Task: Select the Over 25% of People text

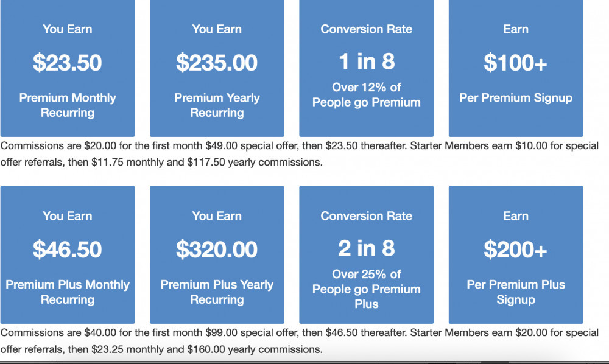Action: tap(367, 289)
